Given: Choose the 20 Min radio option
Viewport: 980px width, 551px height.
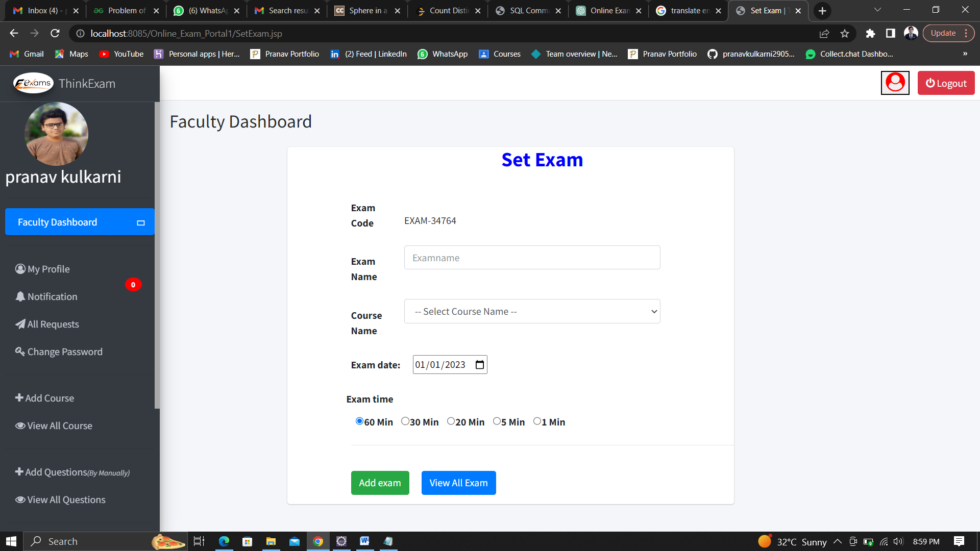Looking at the screenshot, I should coord(451,421).
